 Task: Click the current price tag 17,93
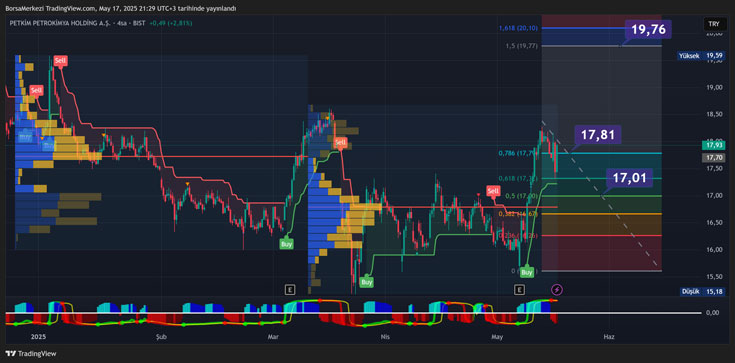click(x=714, y=145)
